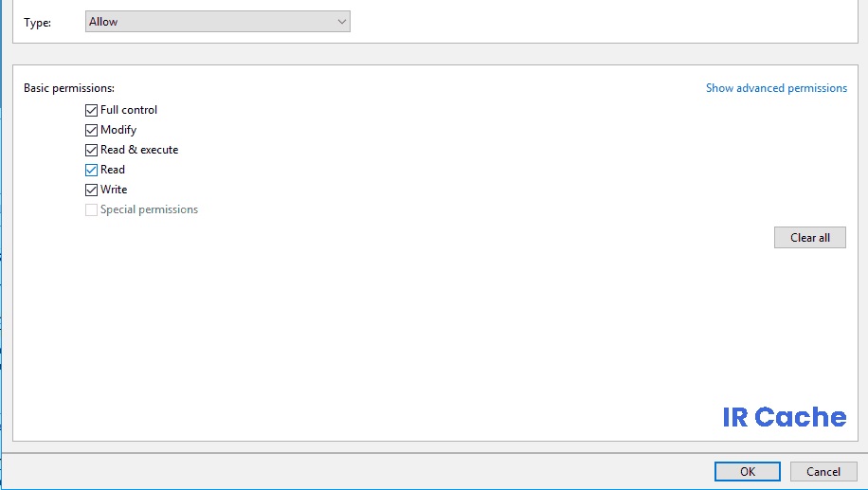Uncheck the Read permission checkbox
868x490 pixels.
91,170
